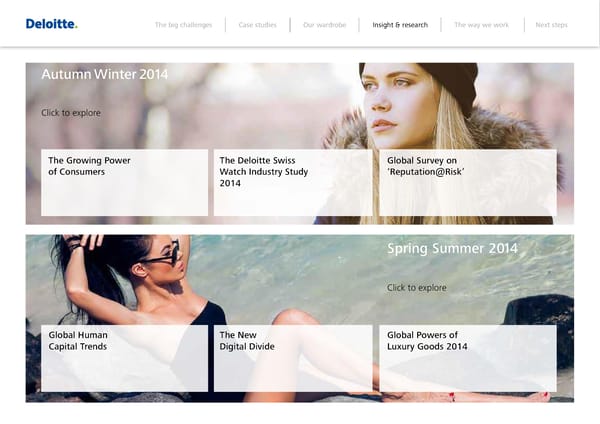Select The New Digital Divide card

[x=292, y=357]
